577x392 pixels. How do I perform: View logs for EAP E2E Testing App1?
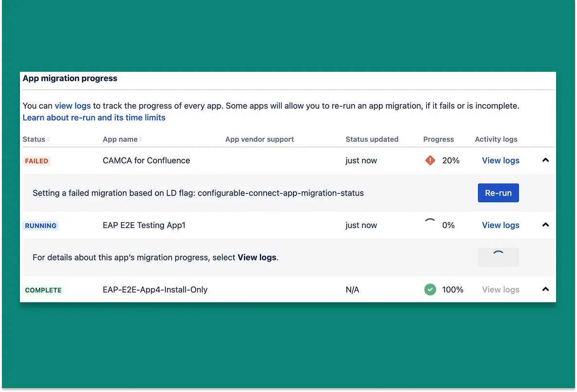coord(500,225)
